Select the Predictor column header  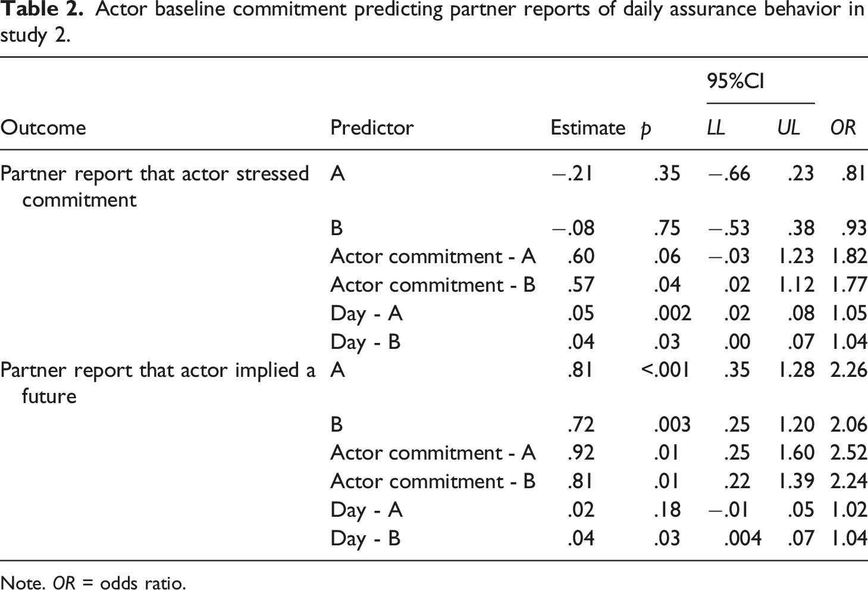[372, 127]
